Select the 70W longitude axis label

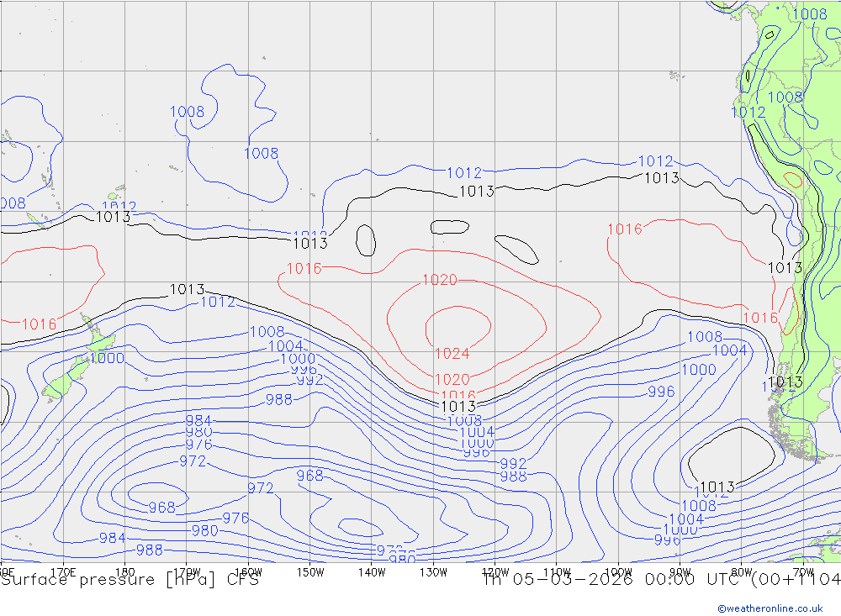803,572
